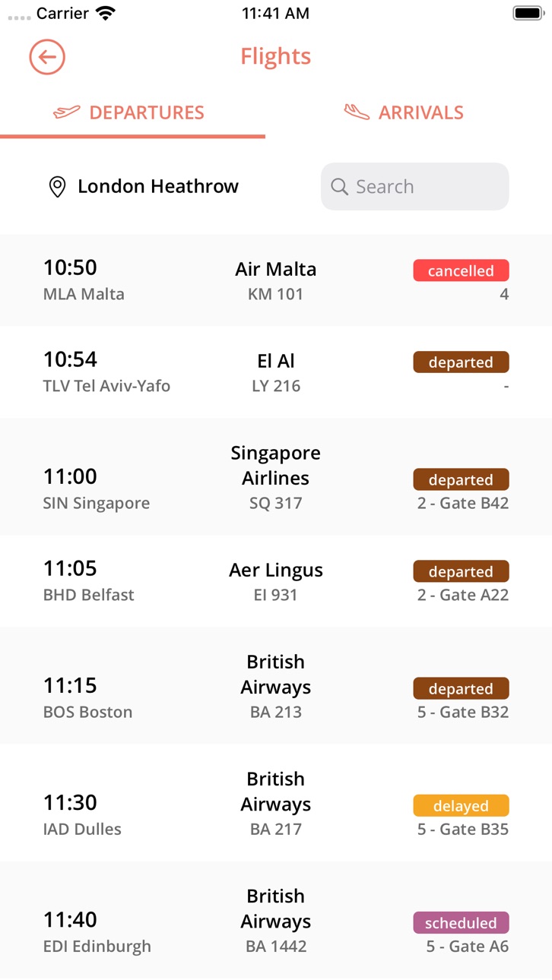552x980 pixels.
Task: Focus the Search input field
Action: tap(415, 186)
